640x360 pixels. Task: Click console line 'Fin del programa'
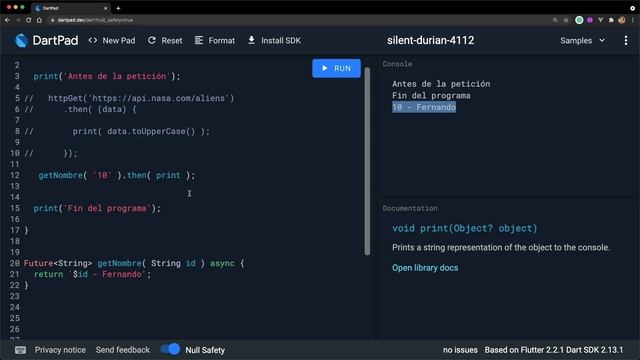point(431,96)
